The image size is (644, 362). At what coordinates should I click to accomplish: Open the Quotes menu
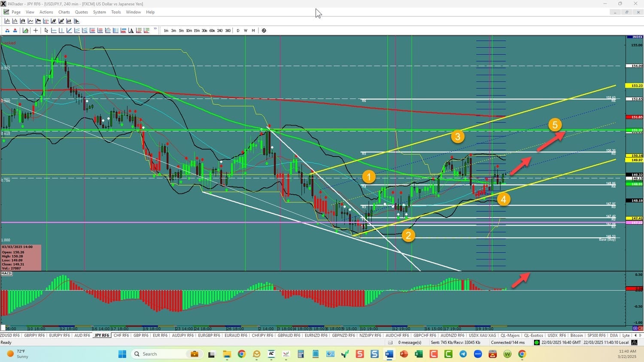[x=81, y=12]
